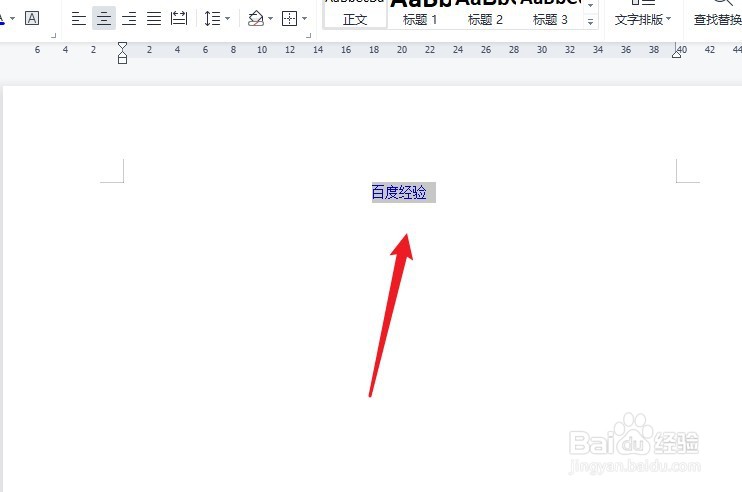
Task: Open the paragraph dialog launcher corner
Action: tap(309, 35)
